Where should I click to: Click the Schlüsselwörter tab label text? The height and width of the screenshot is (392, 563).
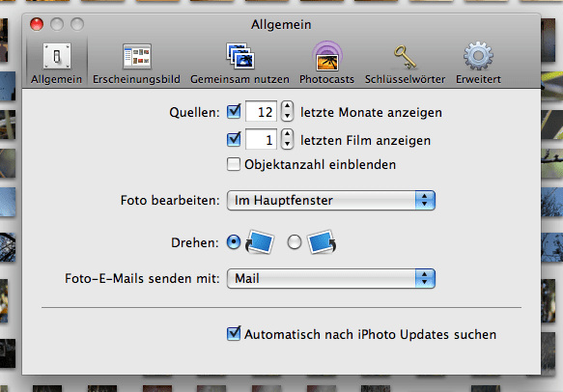coord(405,79)
